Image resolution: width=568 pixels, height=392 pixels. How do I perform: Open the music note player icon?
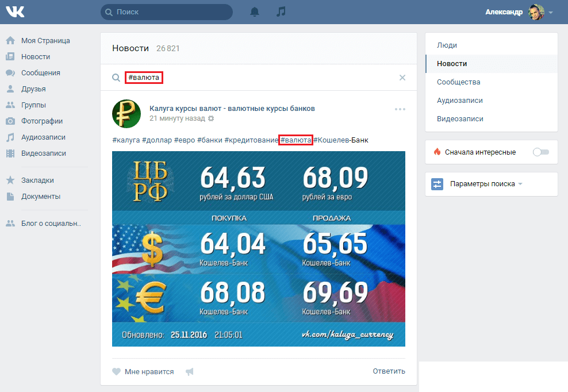[x=281, y=12]
